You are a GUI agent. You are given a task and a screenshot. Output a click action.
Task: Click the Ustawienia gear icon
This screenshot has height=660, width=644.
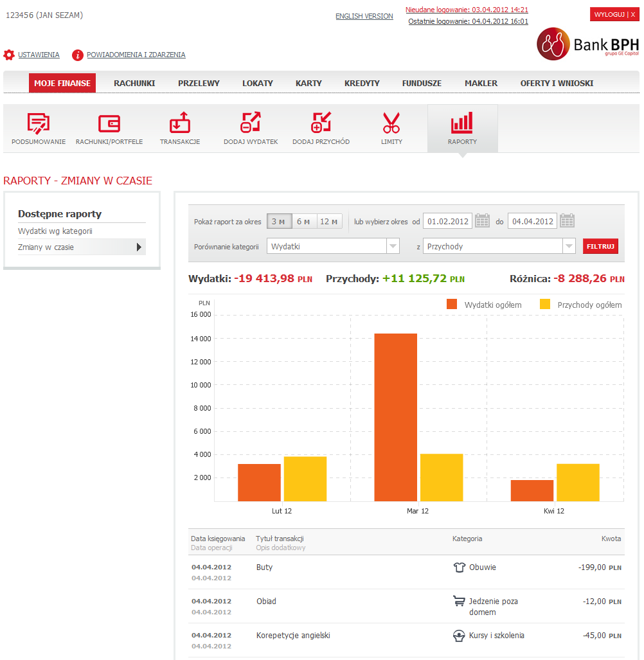point(9,55)
